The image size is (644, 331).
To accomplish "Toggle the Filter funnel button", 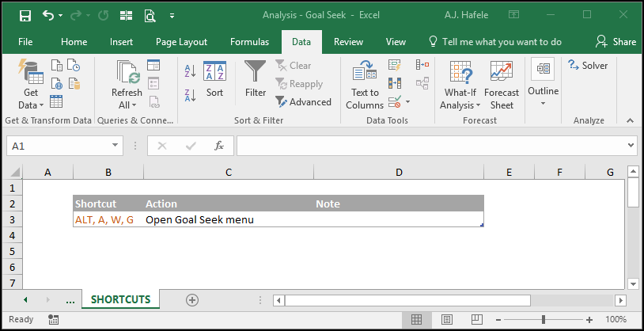I will (256, 79).
